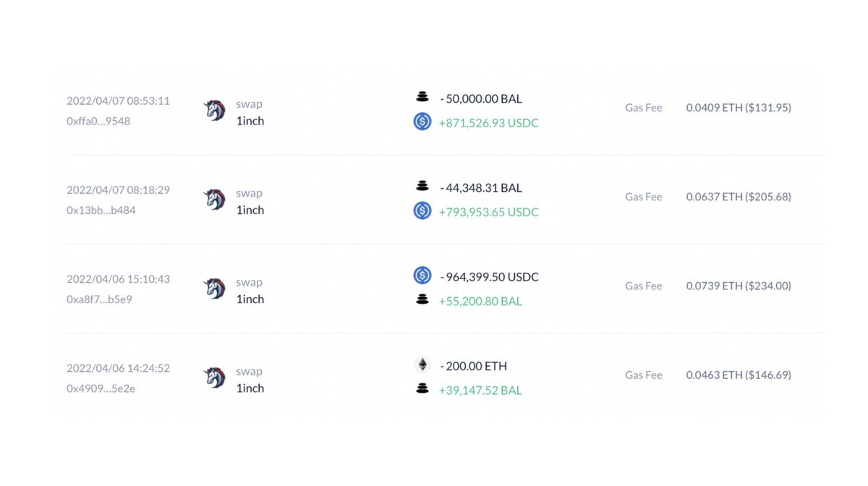Image resolution: width=868 pixels, height=486 pixels.
Task: Open transaction hash 0x4909...5e2e
Action: (x=101, y=388)
